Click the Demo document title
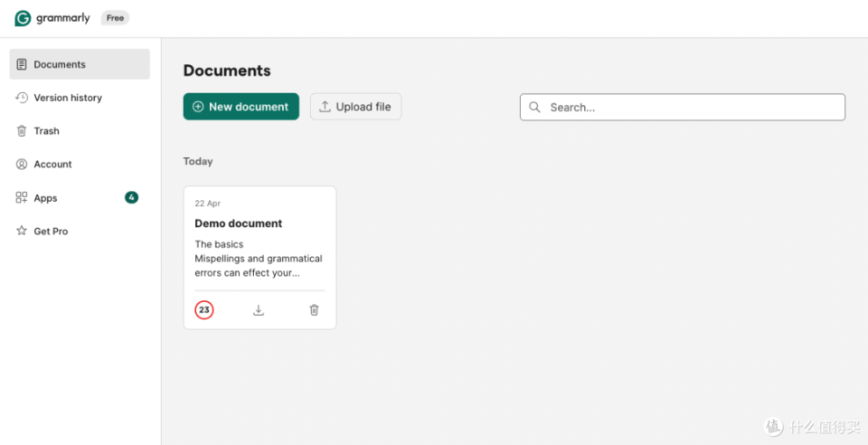Viewport: 868px width, 445px height. coord(239,223)
